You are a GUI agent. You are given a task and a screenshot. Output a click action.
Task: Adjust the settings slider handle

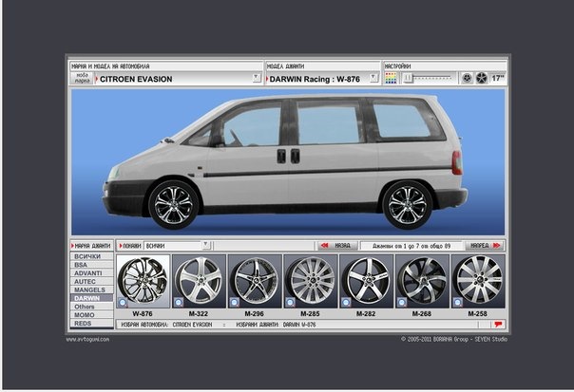tap(409, 78)
